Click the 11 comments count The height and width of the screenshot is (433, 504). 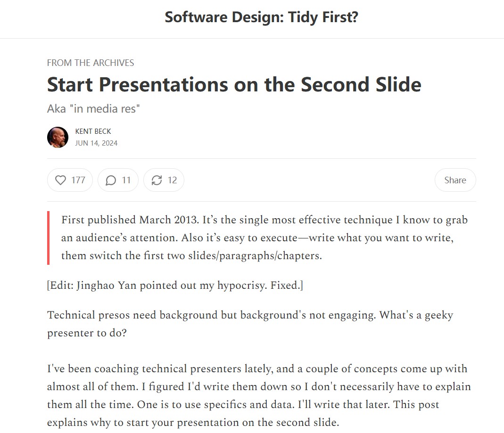click(x=126, y=180)
